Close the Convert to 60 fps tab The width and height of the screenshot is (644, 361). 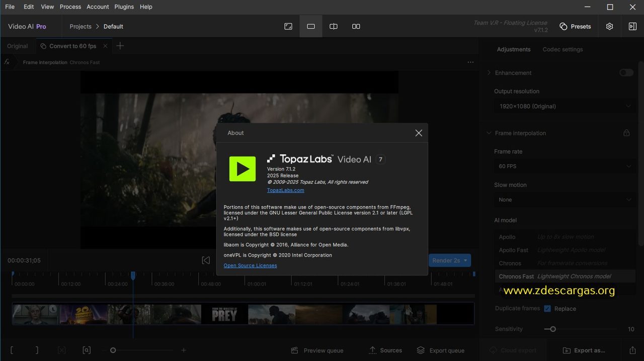click(105, 46)
